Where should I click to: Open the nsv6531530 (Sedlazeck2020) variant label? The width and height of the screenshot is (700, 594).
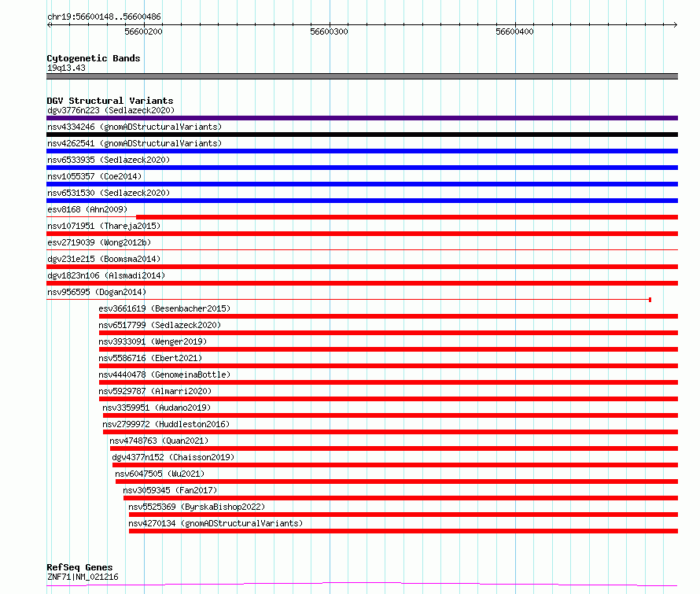109,193
